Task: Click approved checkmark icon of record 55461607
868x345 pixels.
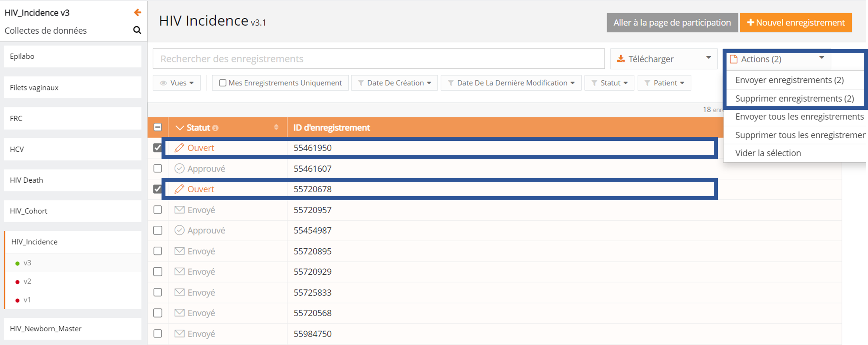Action: [x=179, y=168]
